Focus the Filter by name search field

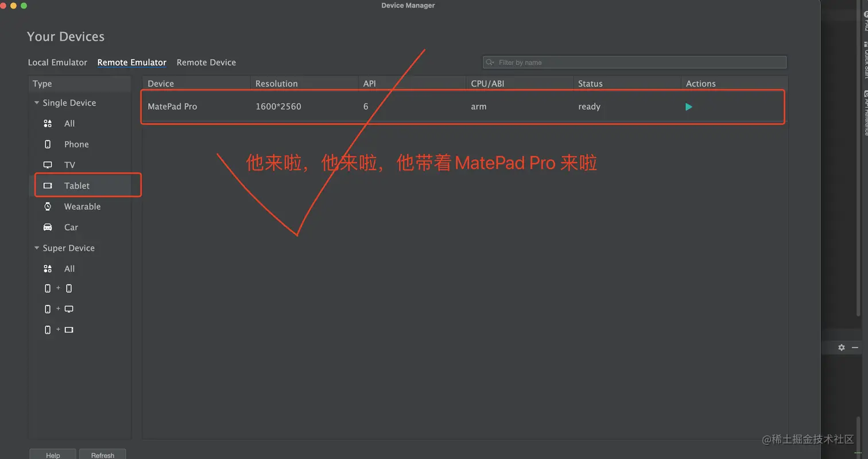point(634,62)
